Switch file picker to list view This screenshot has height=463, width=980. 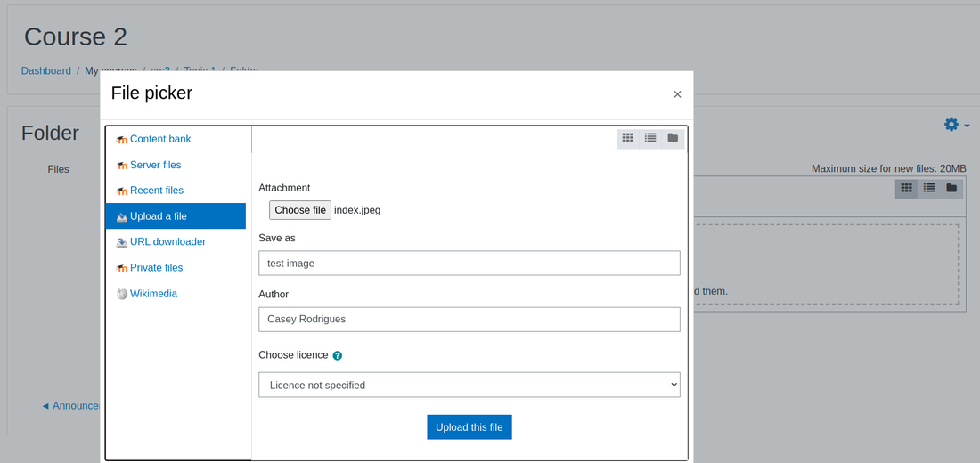coord(650,138)
